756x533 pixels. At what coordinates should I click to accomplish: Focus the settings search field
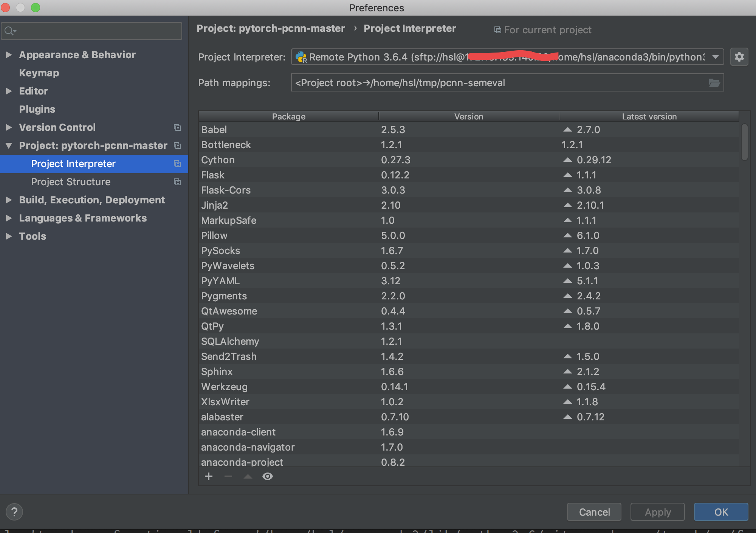[91, 31]
